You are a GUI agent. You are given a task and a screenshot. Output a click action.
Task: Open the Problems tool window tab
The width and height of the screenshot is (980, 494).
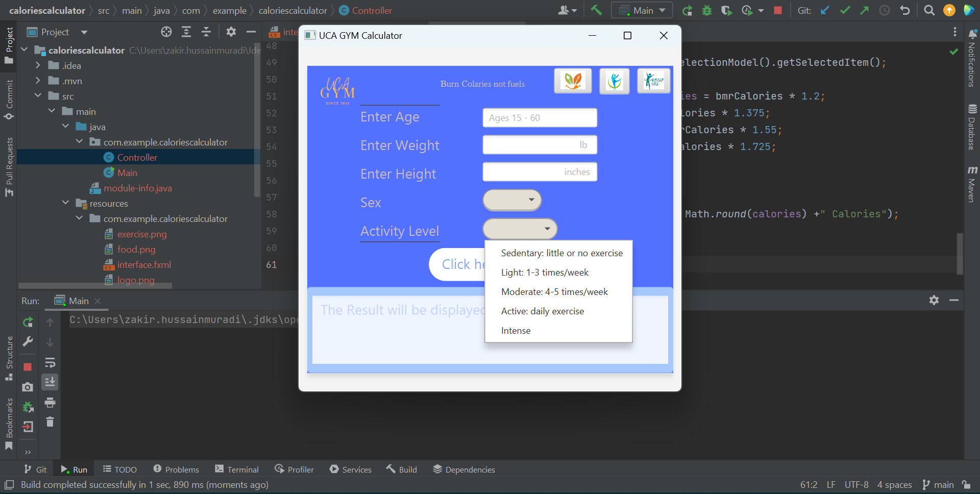point(176,470)
